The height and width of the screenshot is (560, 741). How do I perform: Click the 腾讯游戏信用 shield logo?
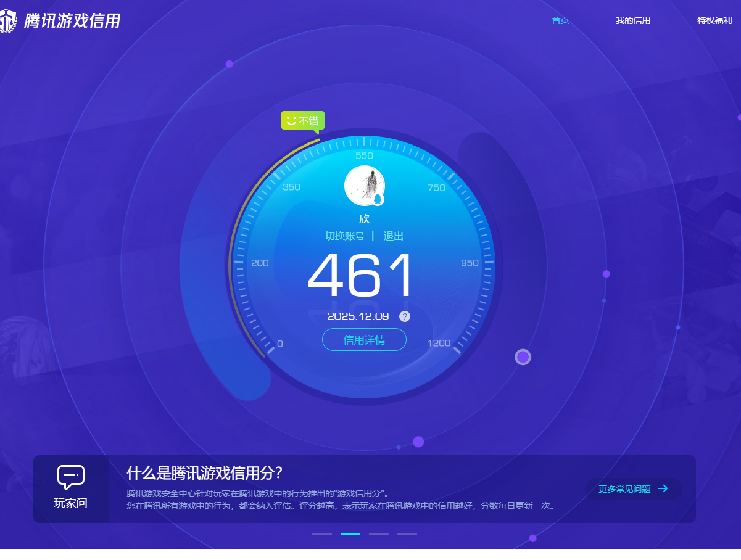(x=9, y=20)
